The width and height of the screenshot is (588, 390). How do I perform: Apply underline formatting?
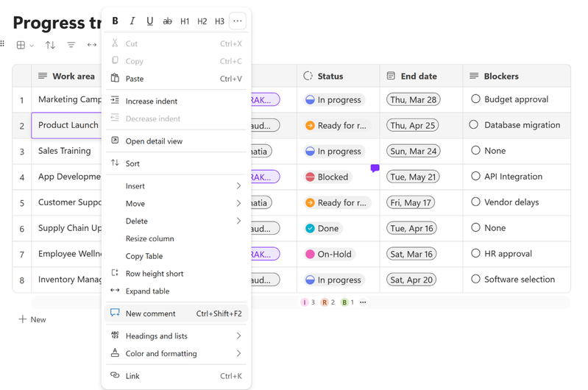pyautogui.click(x=150, y=21)
